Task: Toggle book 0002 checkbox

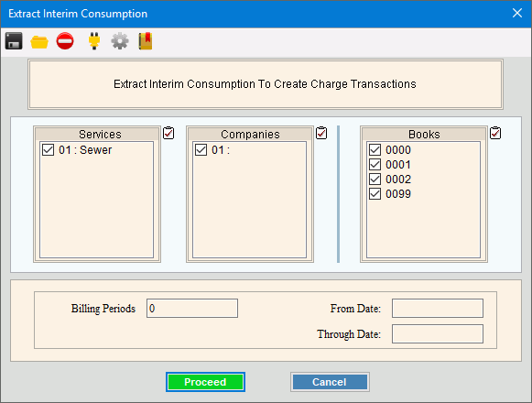Action: pos(375,179)
